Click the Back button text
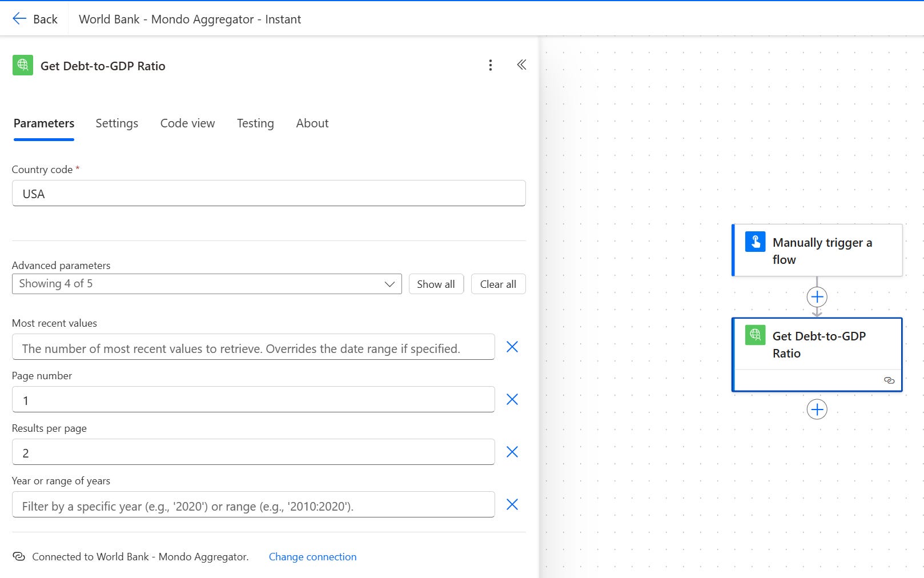The width and height of the screenshot is (924, 578). click(x=45, y=19)
